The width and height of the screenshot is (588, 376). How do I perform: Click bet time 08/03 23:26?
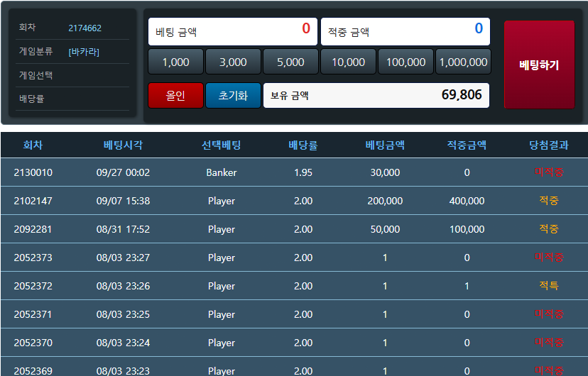[x=123, y=286]
